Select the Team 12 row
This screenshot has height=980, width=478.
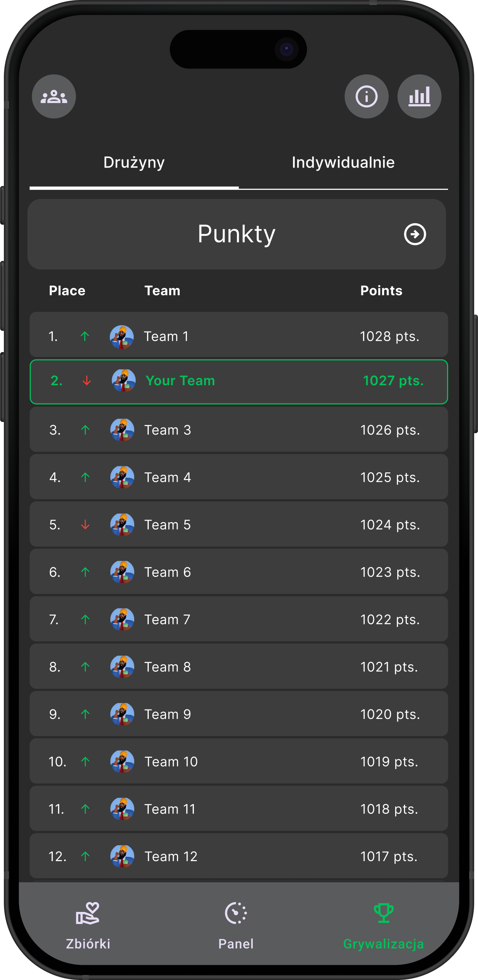coord(239,856)
